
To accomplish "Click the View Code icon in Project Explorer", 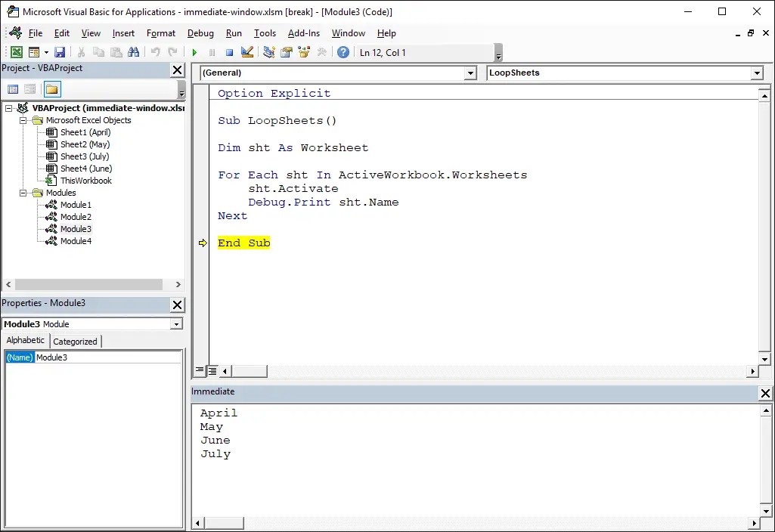I will pos(12,88).
